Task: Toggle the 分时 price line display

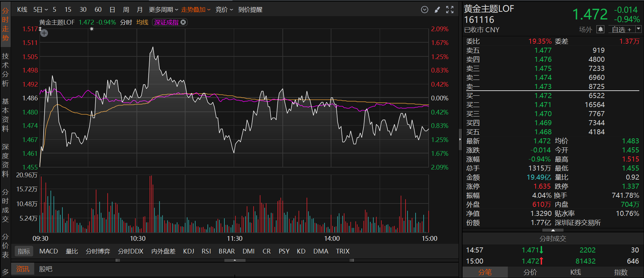Action: point(126,22)
